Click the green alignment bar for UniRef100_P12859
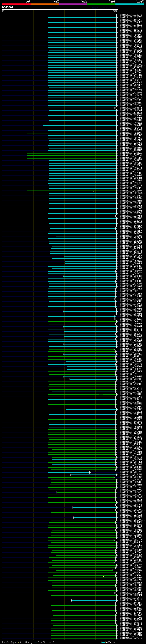This screenshot has width=146, height=644. coord(72,133)
